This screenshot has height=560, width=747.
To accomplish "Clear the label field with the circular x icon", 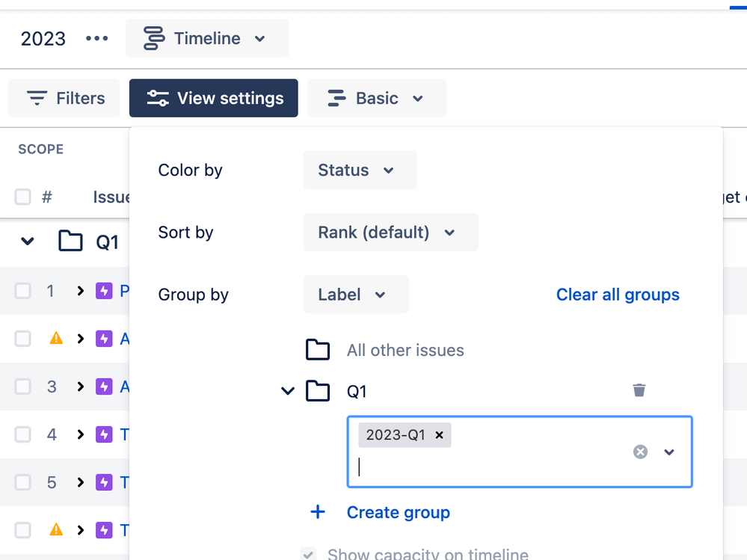I will click(x=640, y=452).
